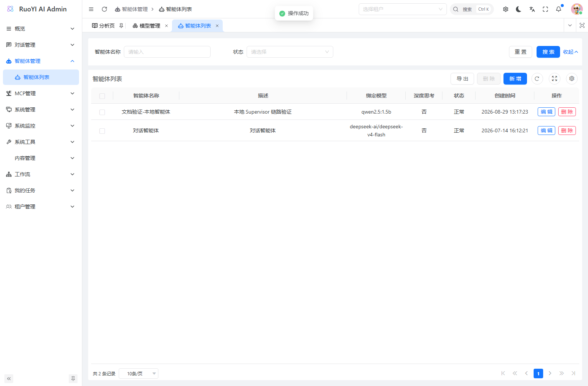Click the 新增 button
588x386 pixels.
[515, 79]
